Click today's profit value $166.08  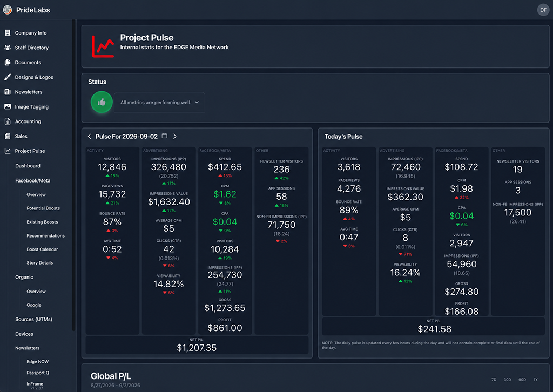461,312
